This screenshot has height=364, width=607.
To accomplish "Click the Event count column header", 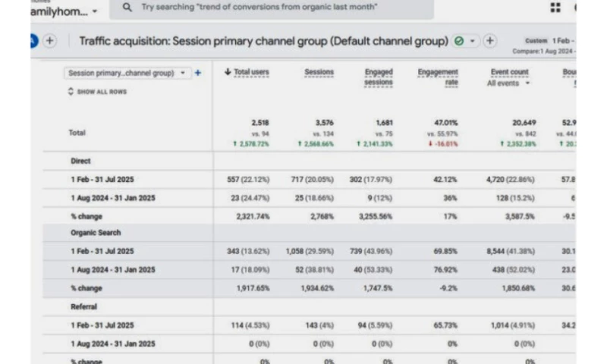I will [x=509, y=72].
